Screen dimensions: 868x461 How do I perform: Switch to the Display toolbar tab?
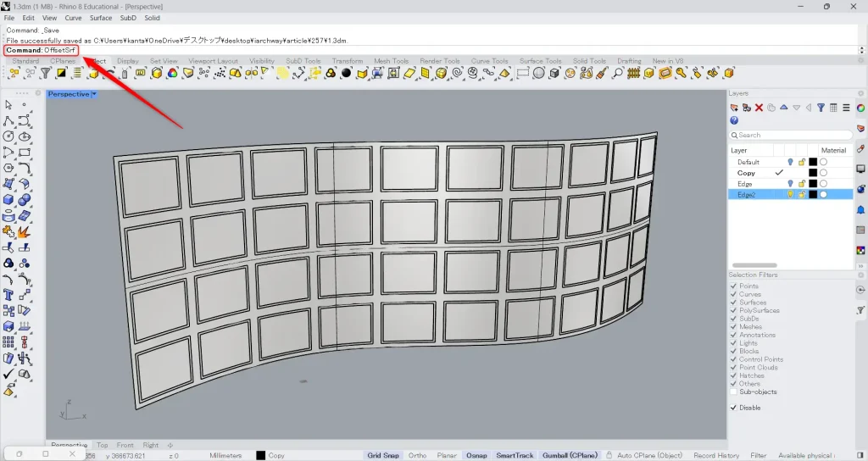coord(128,61)
